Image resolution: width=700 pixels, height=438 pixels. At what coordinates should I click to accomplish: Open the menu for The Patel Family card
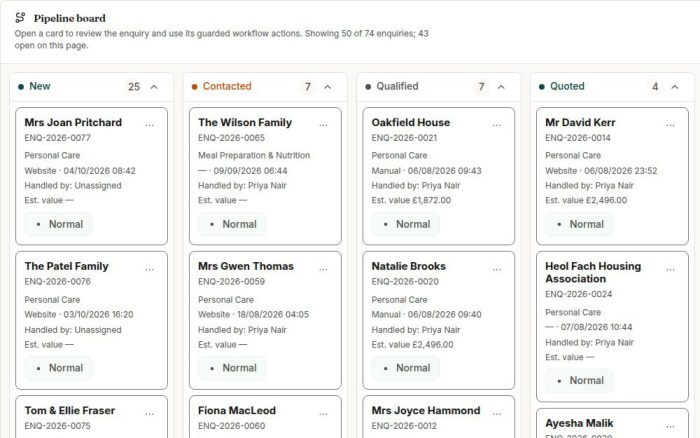tap(150, 269)
